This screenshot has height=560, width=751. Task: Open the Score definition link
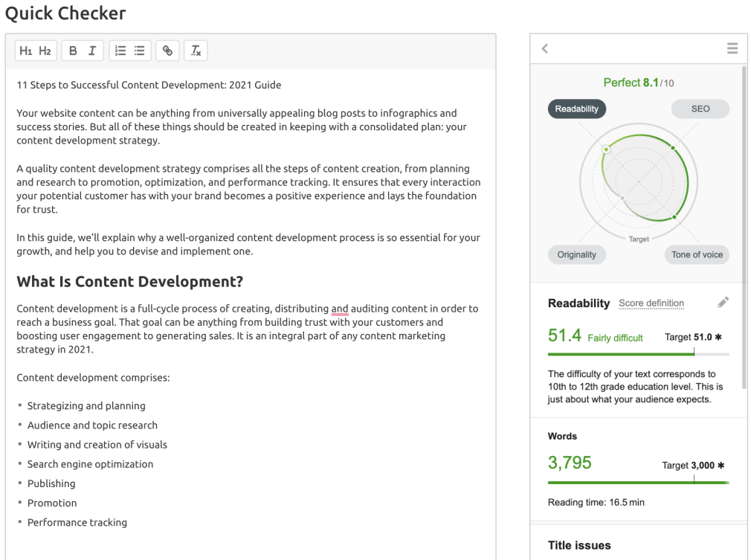651,303
